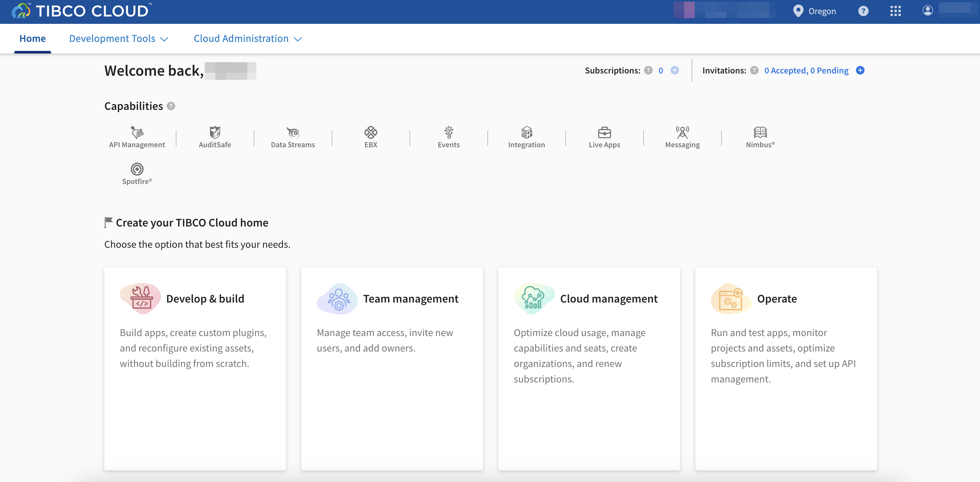Select the EBX capability icon
980x482 pixels.
pyautogui.click(x=371, y=132)
